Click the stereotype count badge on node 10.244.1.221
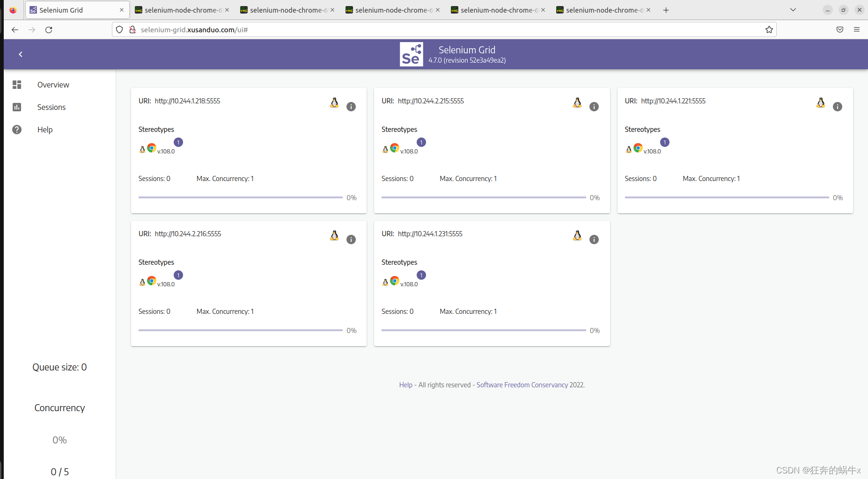This screenshot has height=479, width=868. [665, 142]
